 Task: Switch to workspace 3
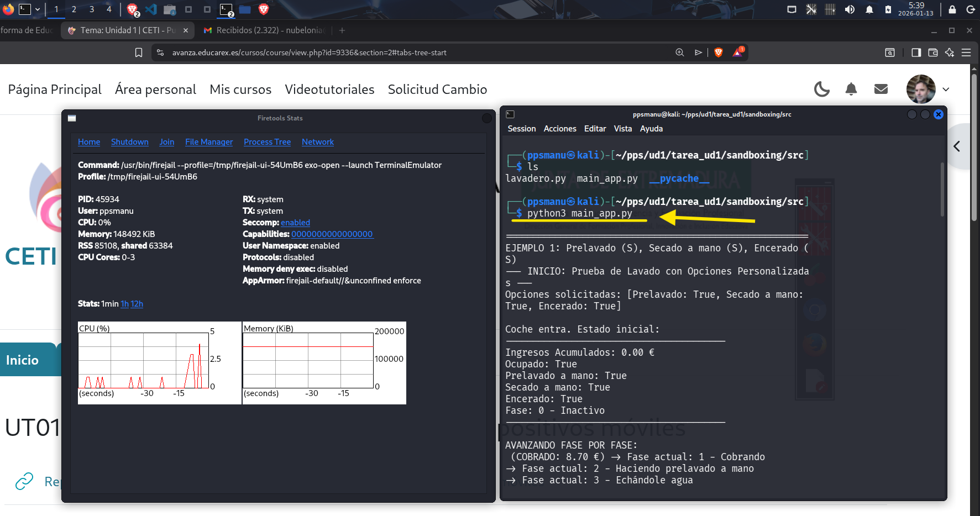[x=92, y=9]
